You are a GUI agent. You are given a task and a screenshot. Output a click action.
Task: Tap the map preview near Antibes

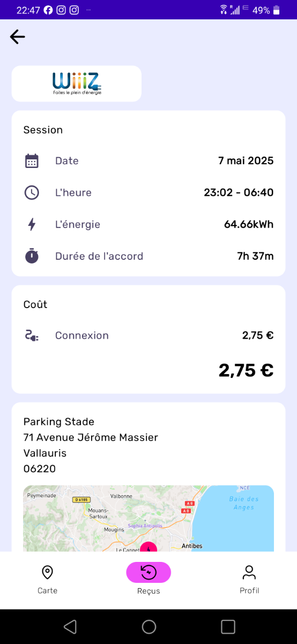pyautogui.click(x=148, y=518)
